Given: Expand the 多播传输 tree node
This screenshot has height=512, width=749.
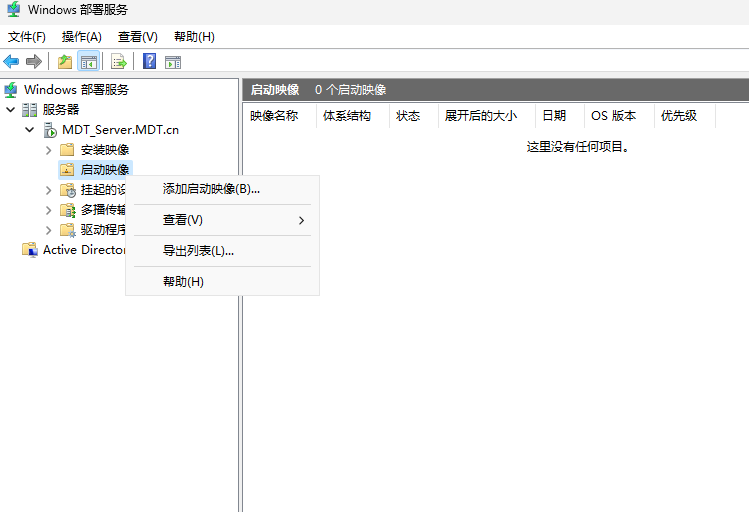Looking at the screenshot, I should [x=48, y=210].
